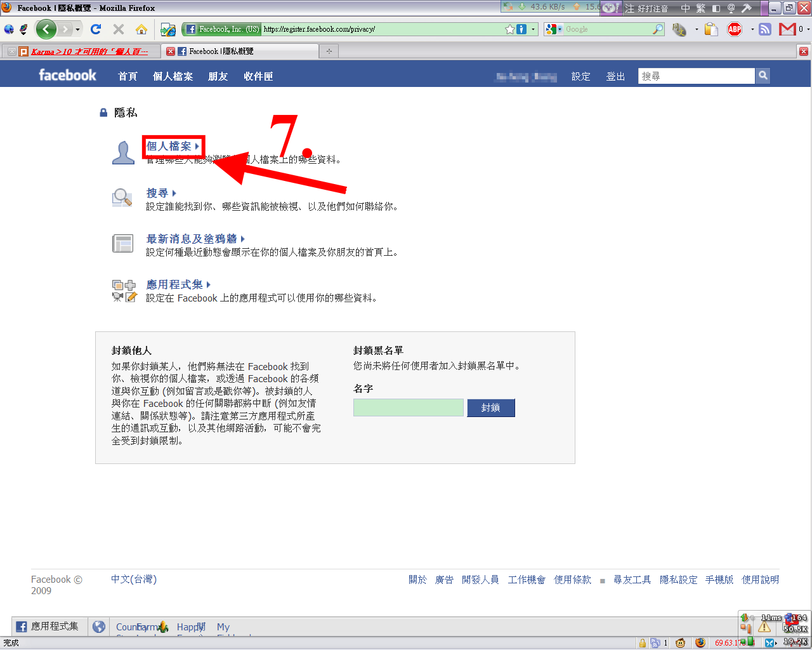Click the clipboard paste toolbar icon
The height and width of the screenshot is (650, 812).
711,29
